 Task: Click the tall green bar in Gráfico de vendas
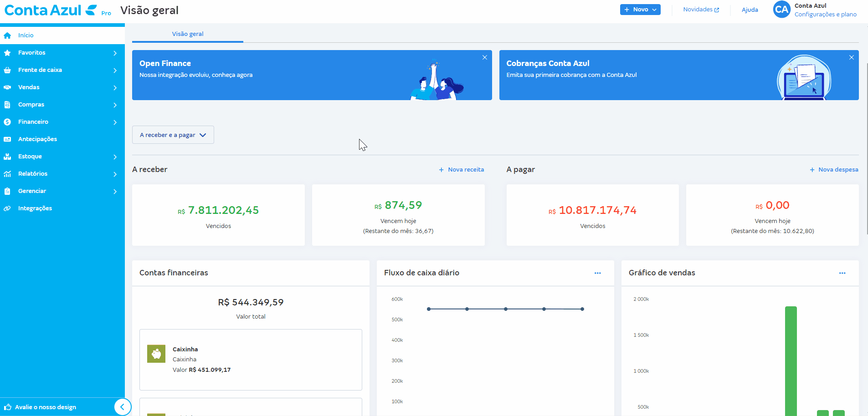tap(791, 360)
